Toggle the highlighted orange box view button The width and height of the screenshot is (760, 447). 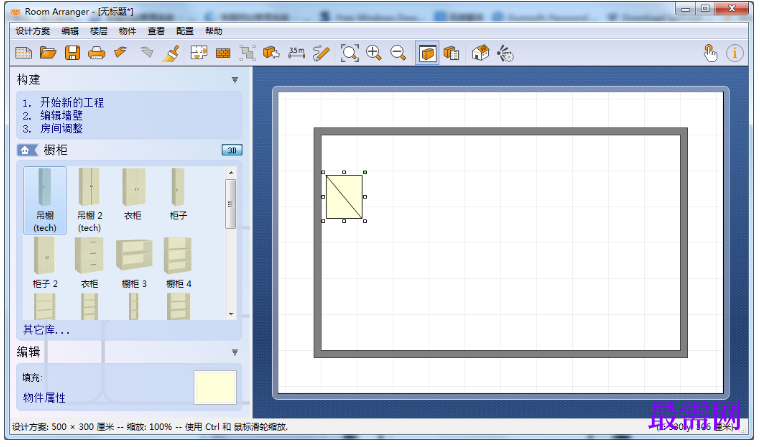pyautogui.click(x=427, y=53)
